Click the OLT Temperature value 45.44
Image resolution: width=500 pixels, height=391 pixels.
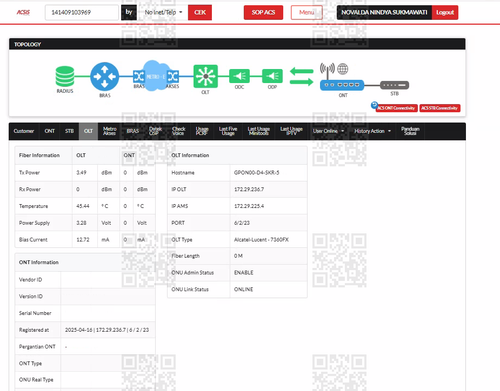(x=83, y=206)
